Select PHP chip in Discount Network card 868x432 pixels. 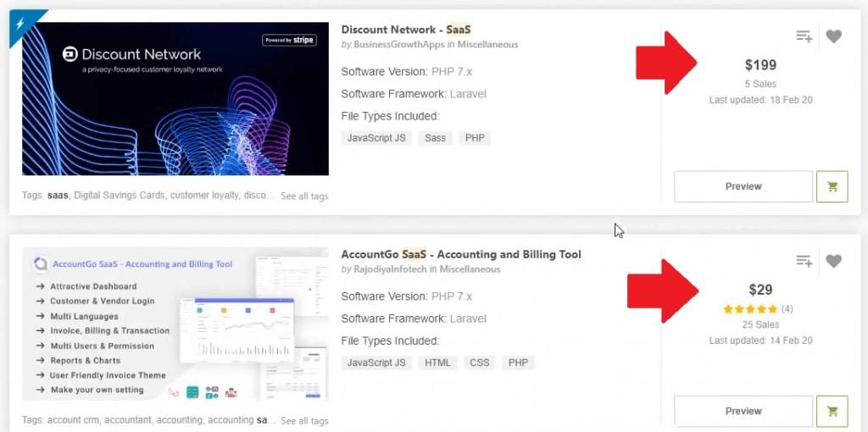tap(475, 138)
